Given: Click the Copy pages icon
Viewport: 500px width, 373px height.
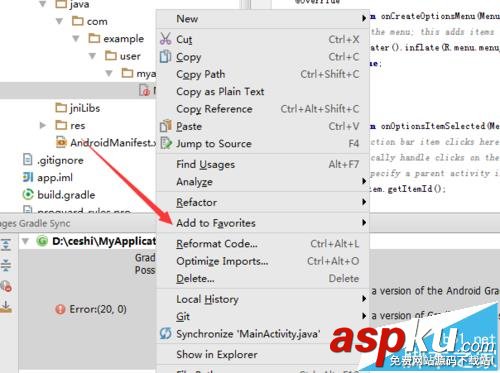Looking at the screenshot, I should tap(165, 56).
